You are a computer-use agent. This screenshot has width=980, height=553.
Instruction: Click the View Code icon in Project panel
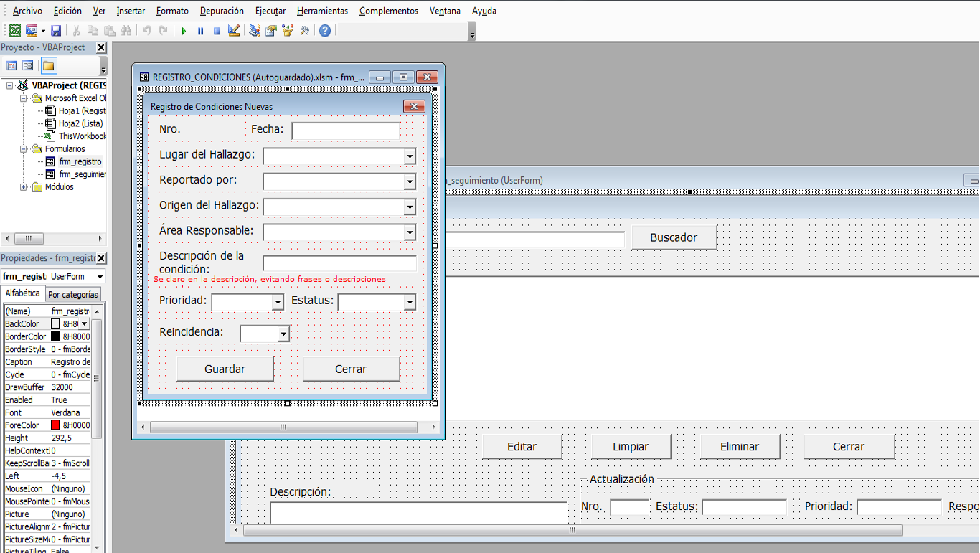[11, 66]
